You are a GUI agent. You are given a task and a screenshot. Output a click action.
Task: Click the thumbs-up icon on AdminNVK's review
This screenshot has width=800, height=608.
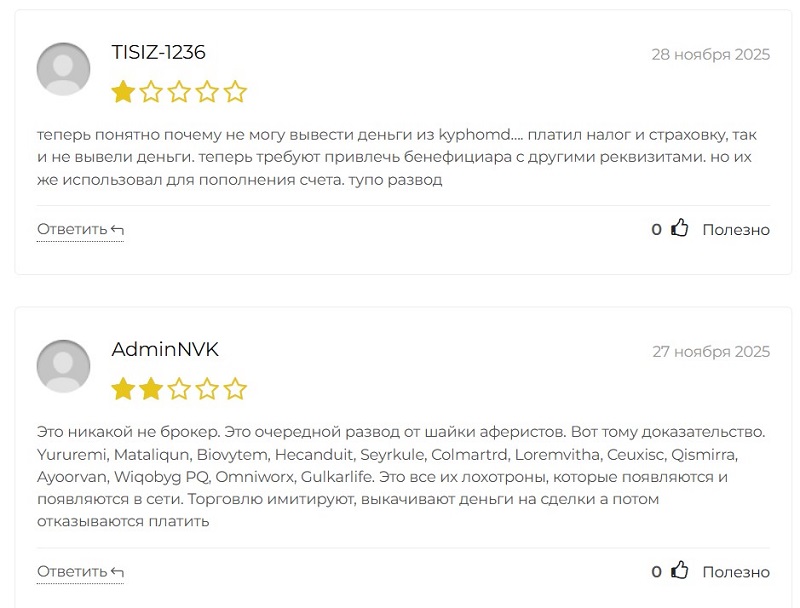click(680, 571)
